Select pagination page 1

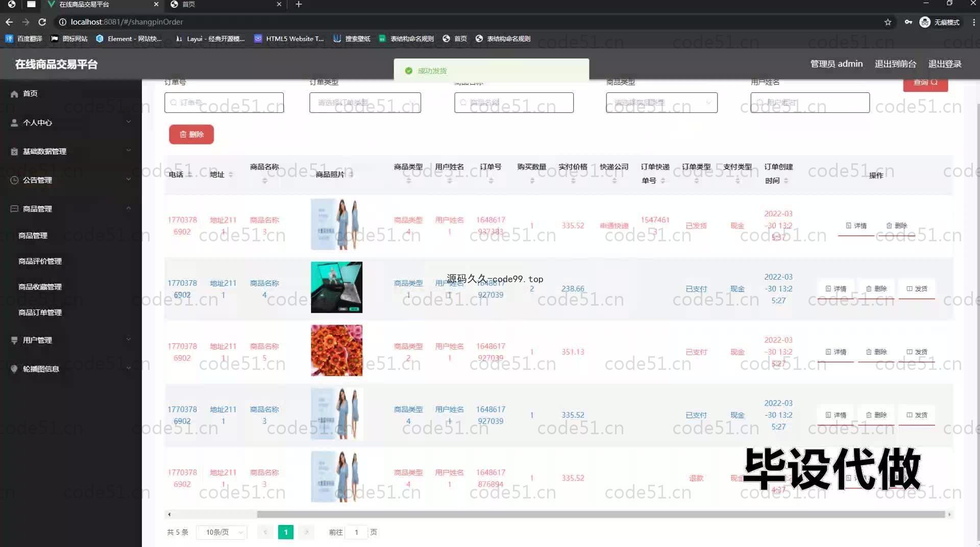286,532
